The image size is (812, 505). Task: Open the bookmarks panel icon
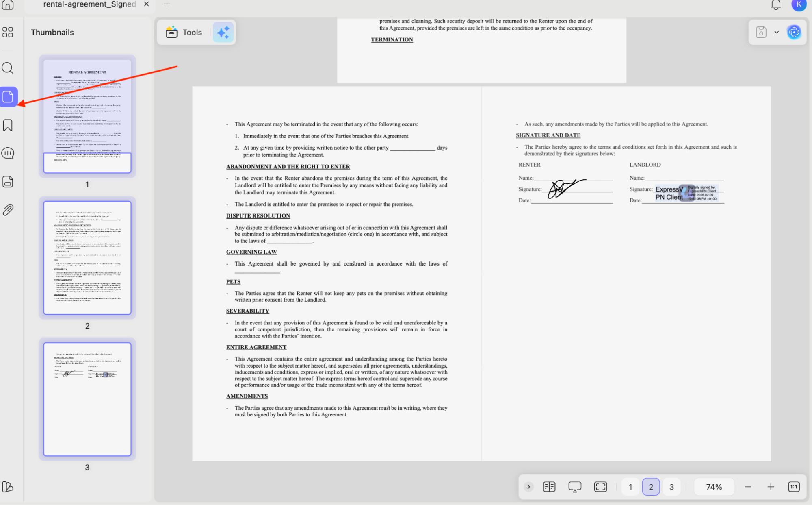(x=8, y=125)
